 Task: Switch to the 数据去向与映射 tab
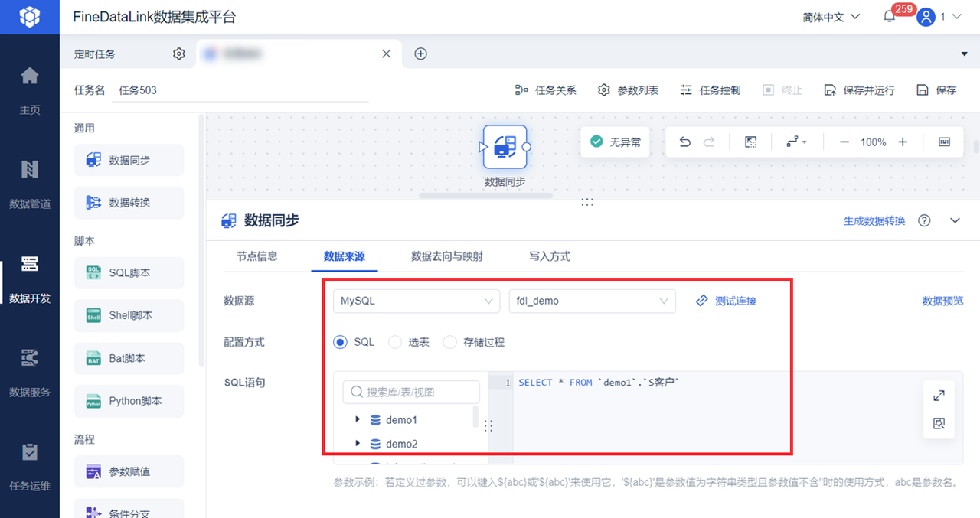447,256
